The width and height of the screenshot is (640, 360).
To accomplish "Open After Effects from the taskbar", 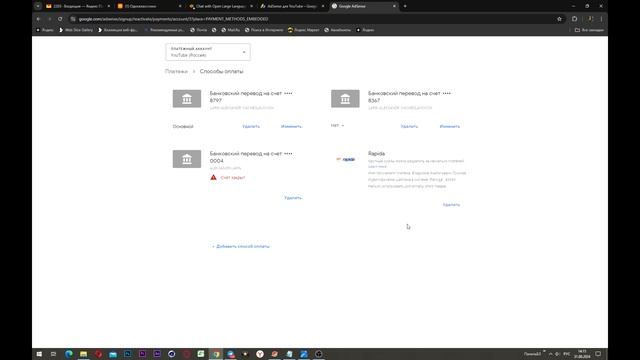I will pos(157,354).
